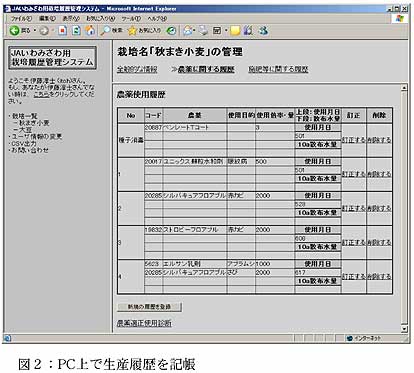Open the 編集(E) menu
The height and width of the screenshot is (373, 414).
(x=47, y=19)
